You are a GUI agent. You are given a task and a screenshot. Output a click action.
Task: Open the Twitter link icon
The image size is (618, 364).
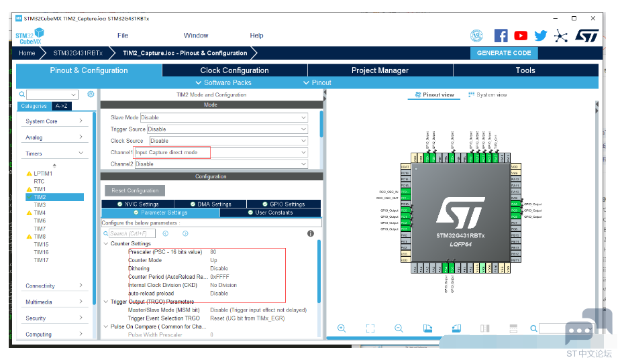coord(540,36)
